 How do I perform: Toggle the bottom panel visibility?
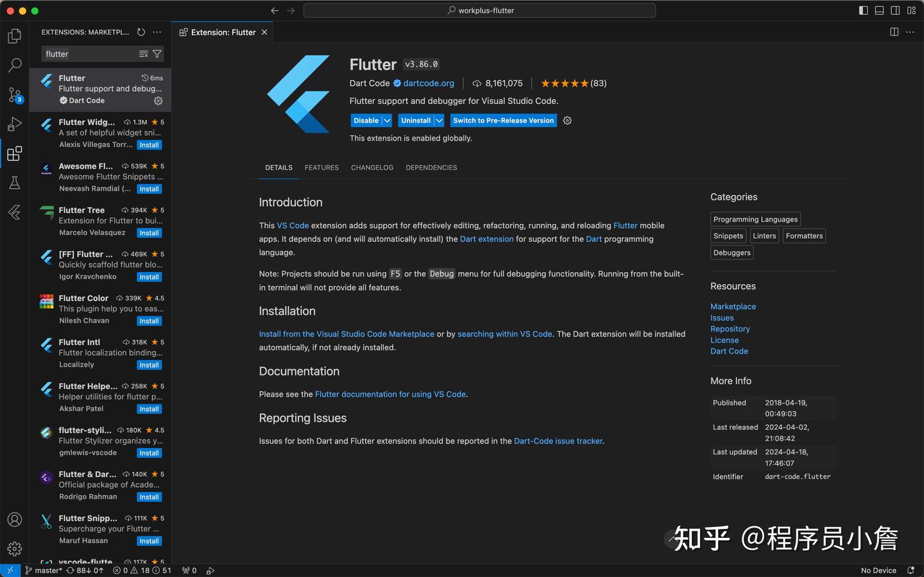(x=879, y=10)
